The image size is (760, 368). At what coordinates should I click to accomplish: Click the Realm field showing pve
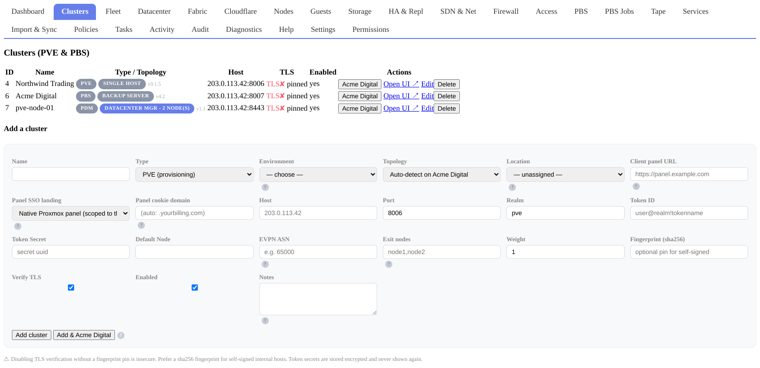565,213
